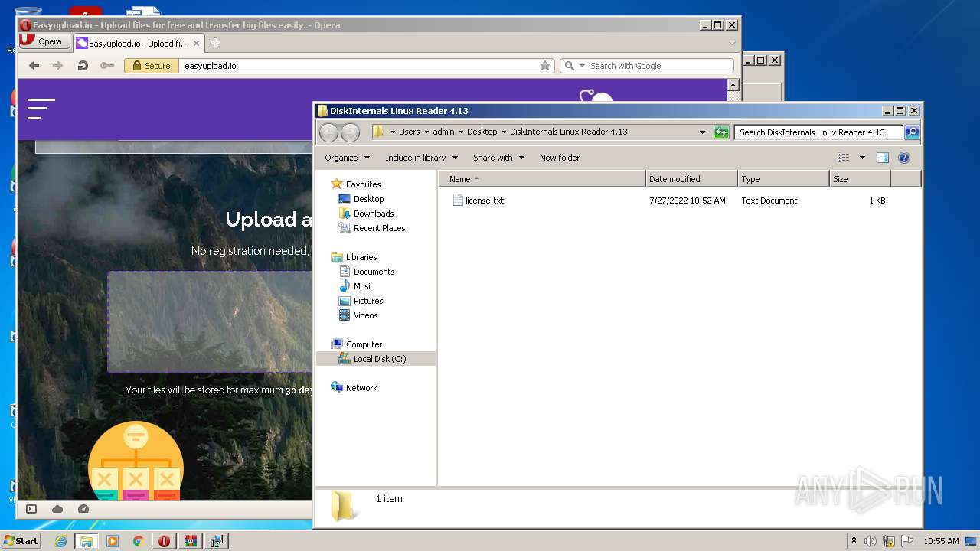Open the view options dropdown arrow
The image size is (980, 551).
pyautogui.click(x=862, y=158)
